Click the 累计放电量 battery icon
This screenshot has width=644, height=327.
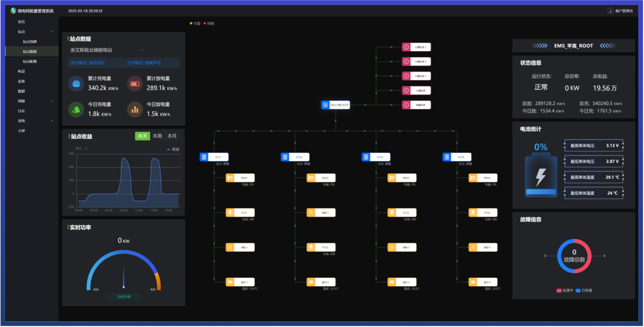(x=134, y=84)
